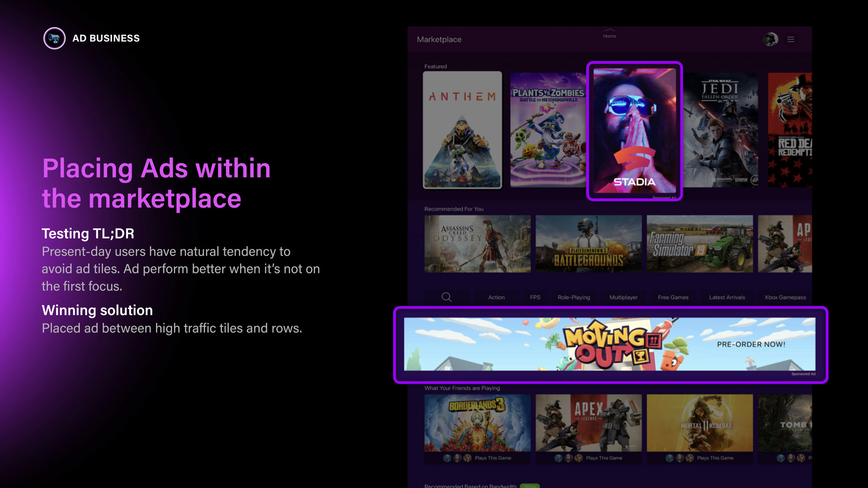The height and width of the screenshot is (488, 868).
Task: Open the Stadia sponsored ad tile
Action: point(635,131)
